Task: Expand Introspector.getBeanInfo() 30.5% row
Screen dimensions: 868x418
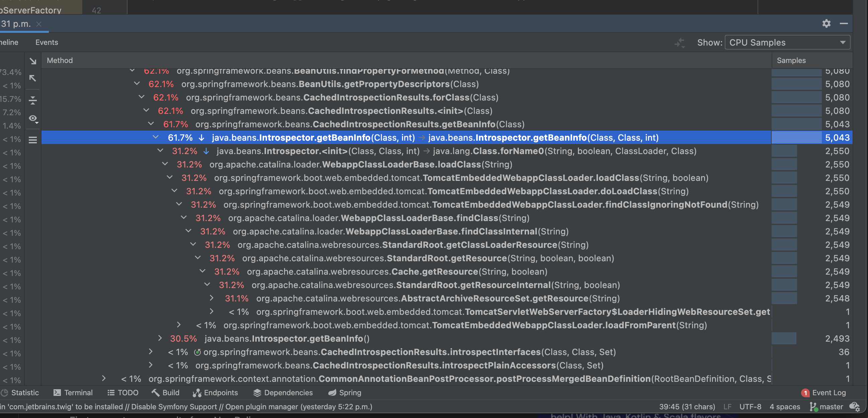Action: click(x=160, y=338)
